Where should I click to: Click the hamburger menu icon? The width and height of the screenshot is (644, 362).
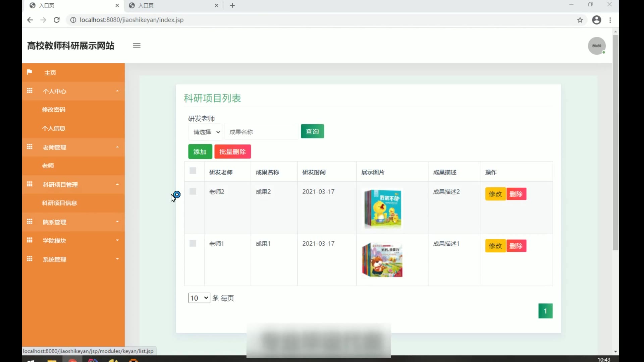point(137,46)
